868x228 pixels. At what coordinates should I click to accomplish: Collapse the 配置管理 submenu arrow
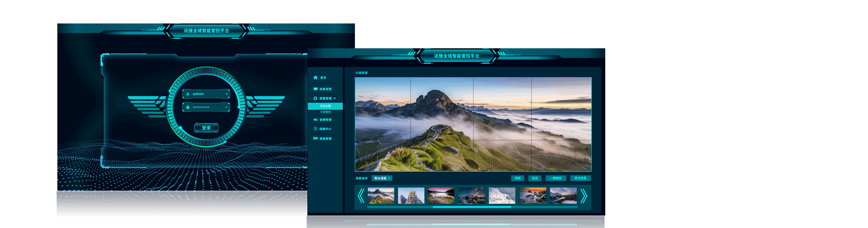335,99
